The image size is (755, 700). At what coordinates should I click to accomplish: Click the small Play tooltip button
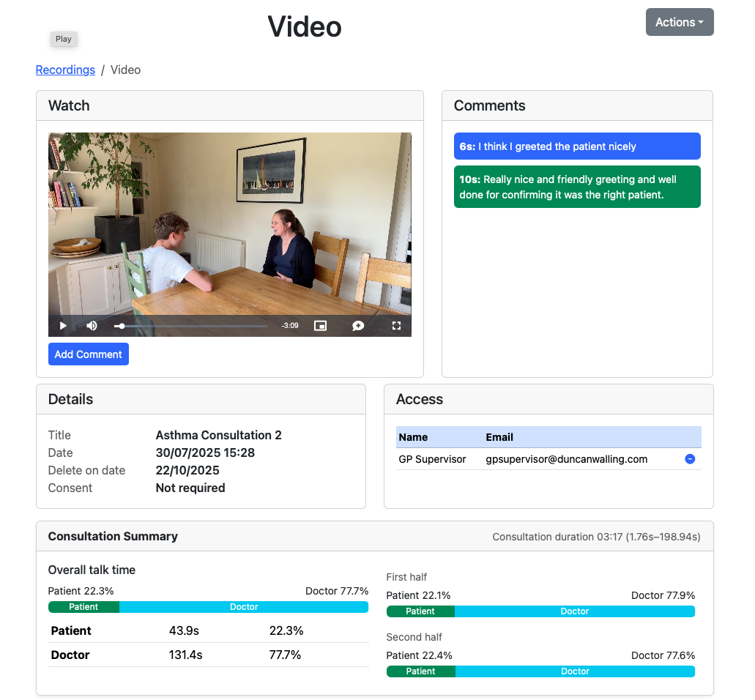tap(64, 40)
